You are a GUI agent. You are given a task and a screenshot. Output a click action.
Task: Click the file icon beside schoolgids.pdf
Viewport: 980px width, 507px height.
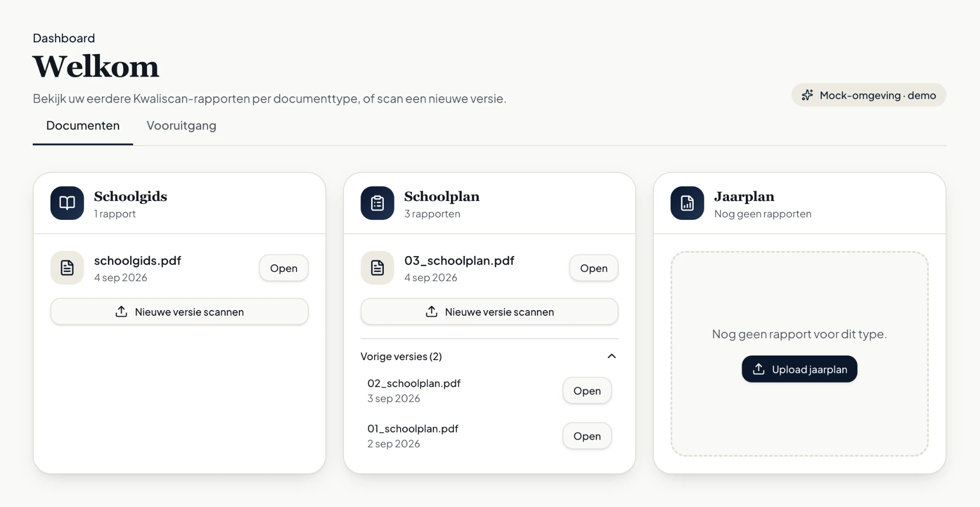[67, 268]
